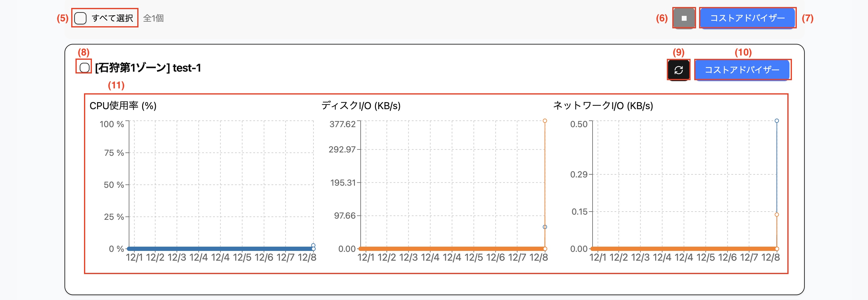
Task: Click the blue peak point on network I/O chart
Action: [x=777, y=121]
